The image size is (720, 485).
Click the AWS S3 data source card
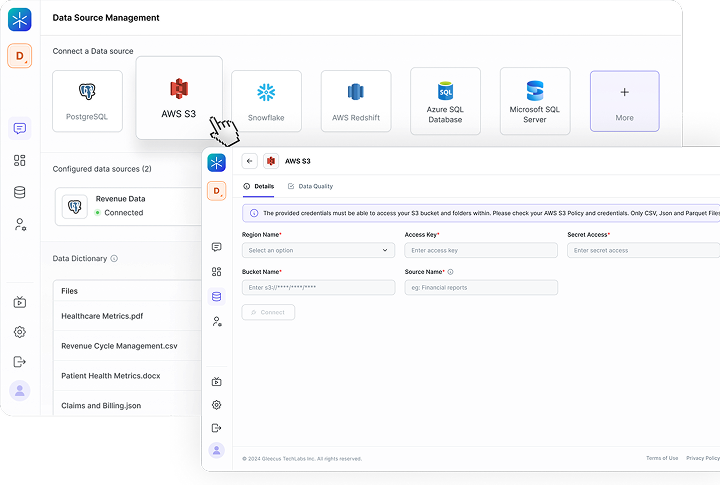coord(179,96)
